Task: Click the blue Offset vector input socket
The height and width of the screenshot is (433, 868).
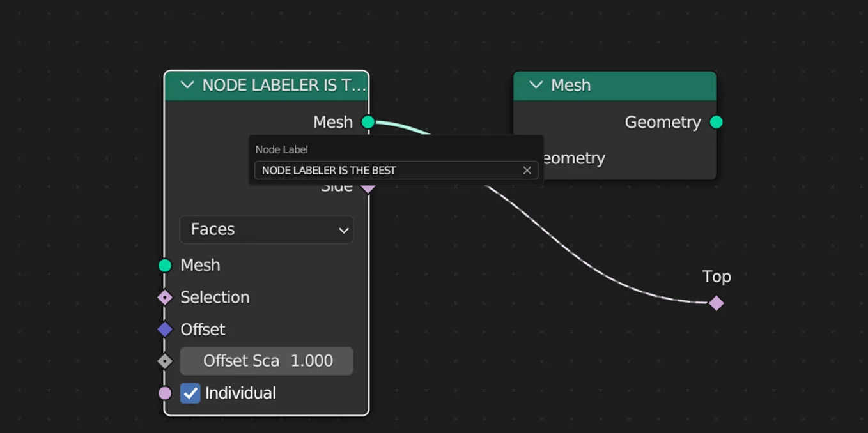Action: (165, 329)
